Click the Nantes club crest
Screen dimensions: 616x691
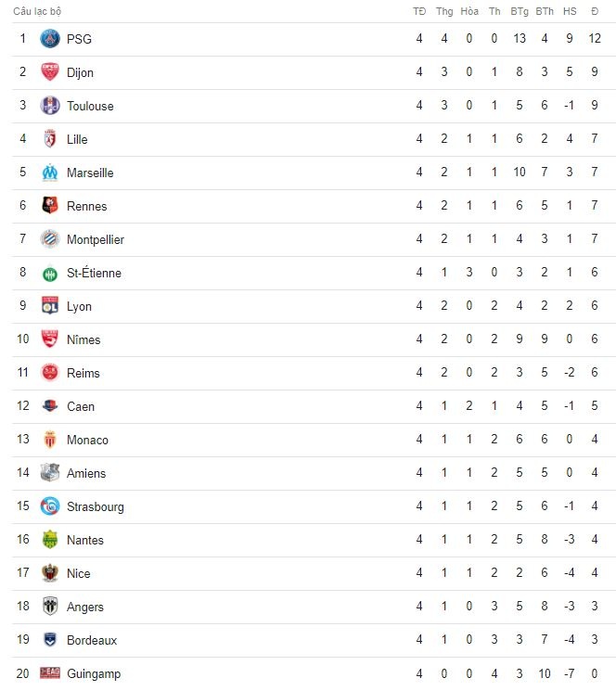tap(50, 540)
